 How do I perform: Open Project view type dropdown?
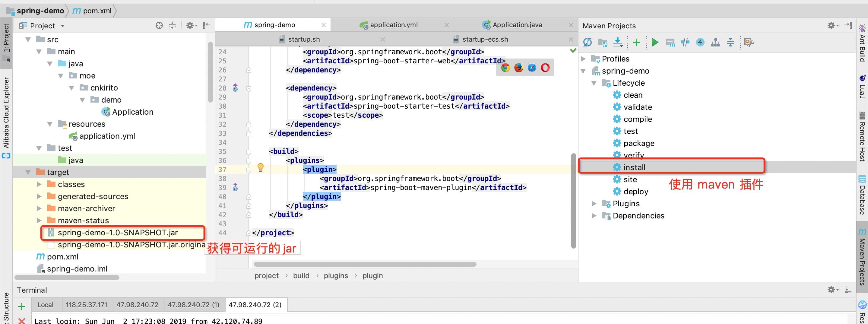tap(63, 26)
